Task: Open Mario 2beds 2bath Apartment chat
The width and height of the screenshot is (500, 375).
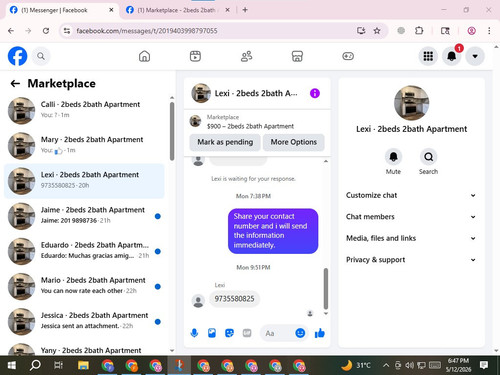Action: [84, 286]
